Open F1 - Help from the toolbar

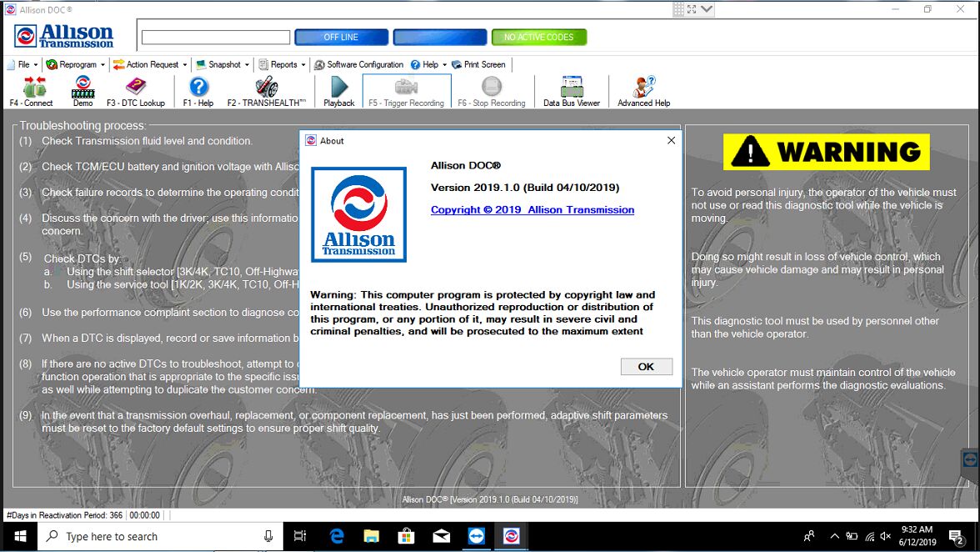(198, 91)
